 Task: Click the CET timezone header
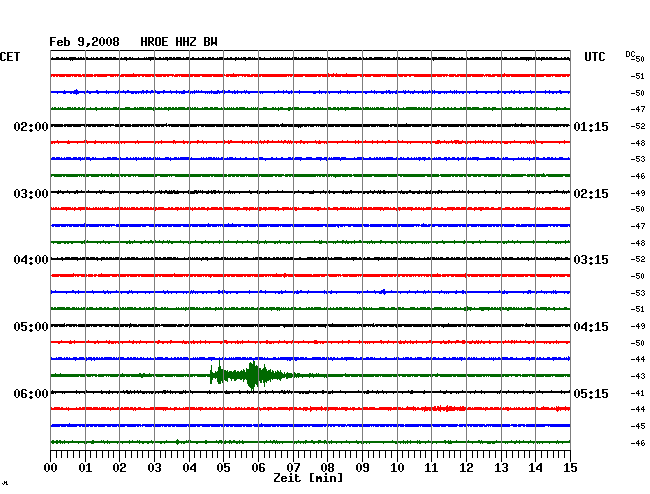tap(10, 57)
